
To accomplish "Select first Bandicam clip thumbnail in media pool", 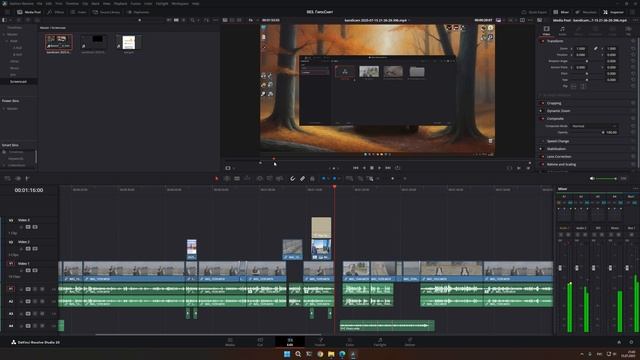I will pos(59,42).
